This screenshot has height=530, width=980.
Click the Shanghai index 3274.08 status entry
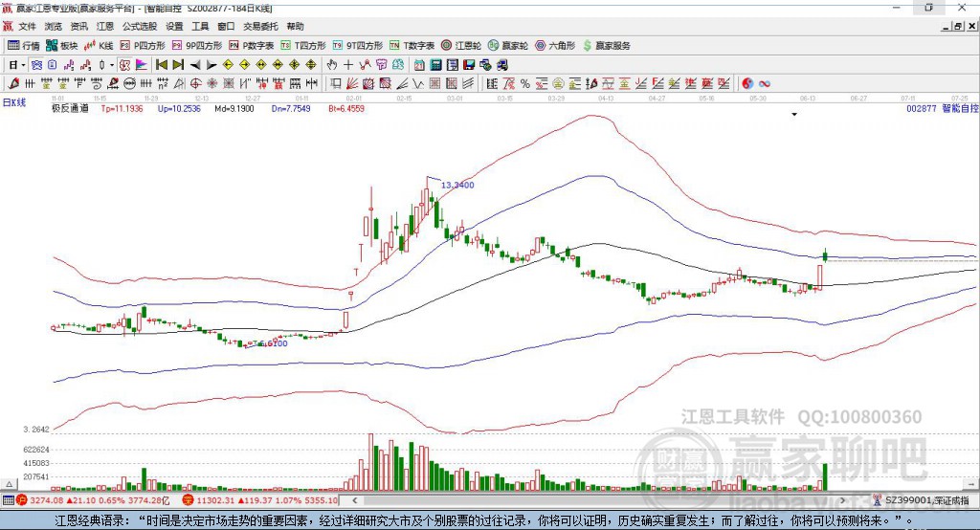click(93, 500)
